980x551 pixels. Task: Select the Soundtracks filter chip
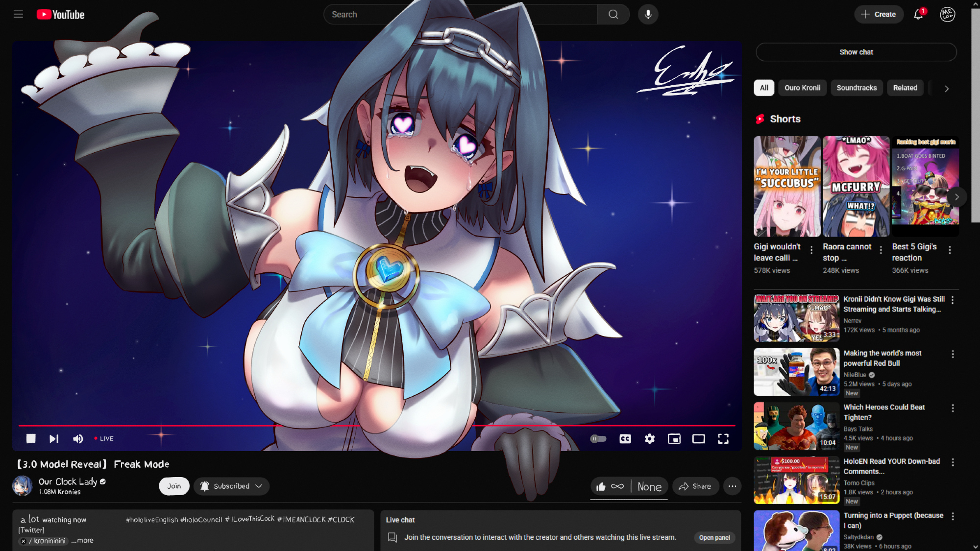pyautogui.click(x=857, y=88)
